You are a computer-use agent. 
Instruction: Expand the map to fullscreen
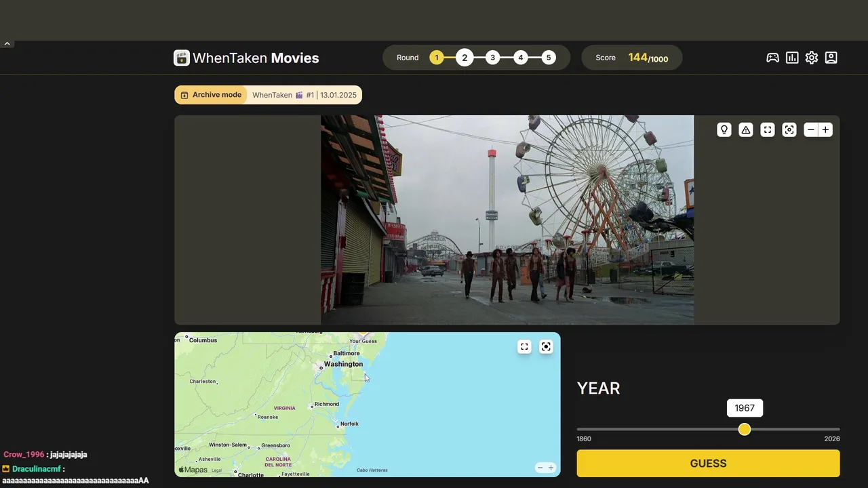pos(524,346)
